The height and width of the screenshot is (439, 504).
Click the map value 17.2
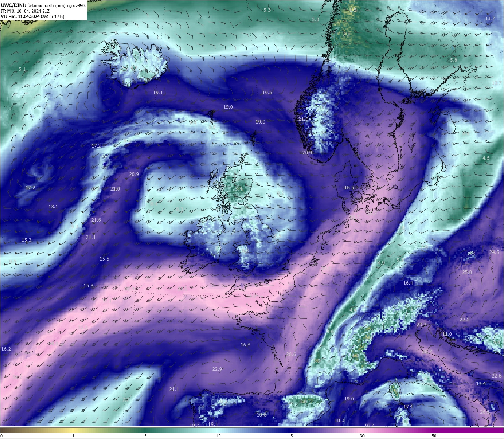tap(96, 146)
